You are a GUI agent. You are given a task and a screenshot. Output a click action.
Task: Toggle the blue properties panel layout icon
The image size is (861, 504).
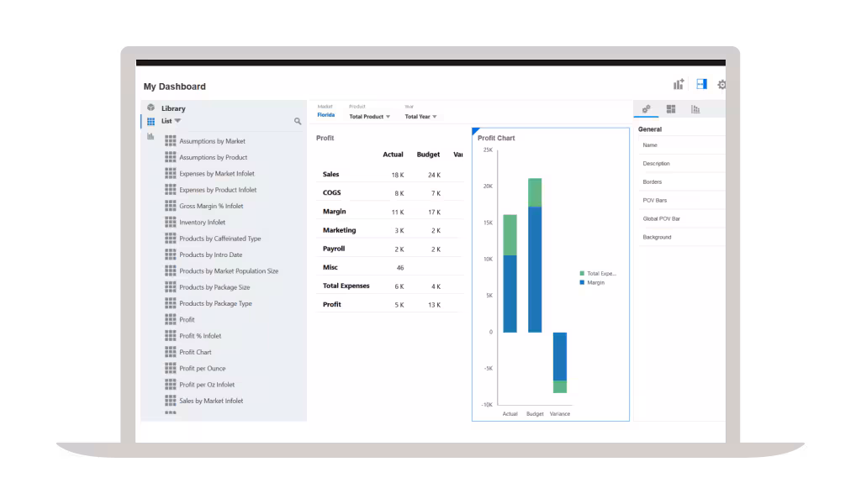(x=701, y=84)
